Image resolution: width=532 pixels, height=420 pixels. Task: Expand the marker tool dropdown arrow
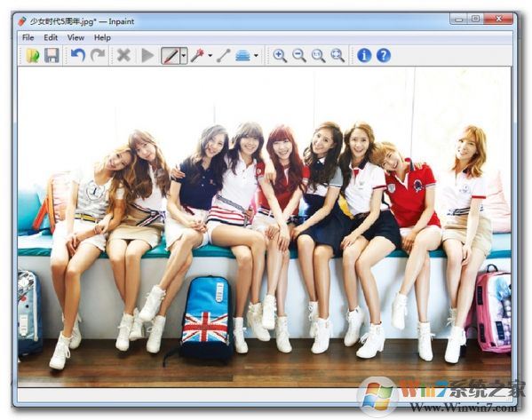tap(184, 56)
